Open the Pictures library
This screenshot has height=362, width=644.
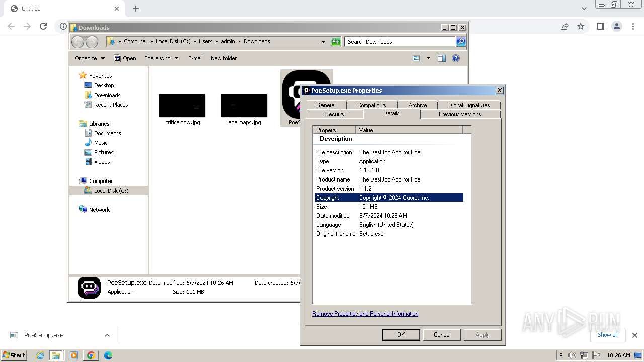coord(104,152)
